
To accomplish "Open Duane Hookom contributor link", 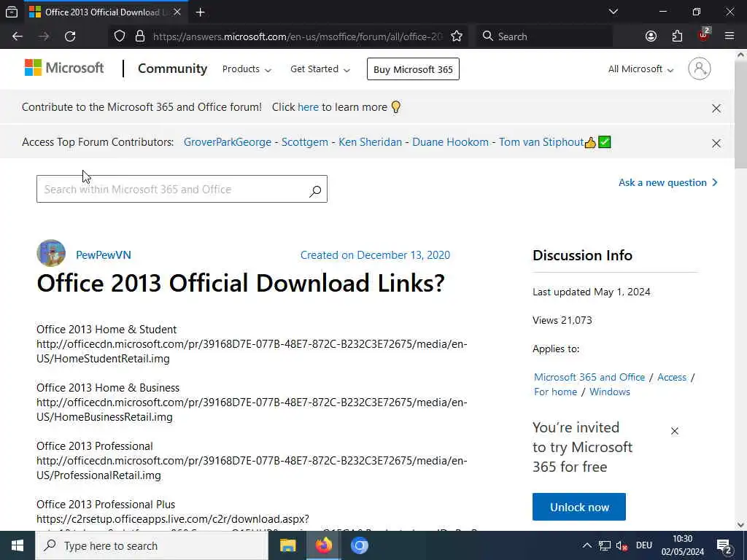I will click(450, 142).
